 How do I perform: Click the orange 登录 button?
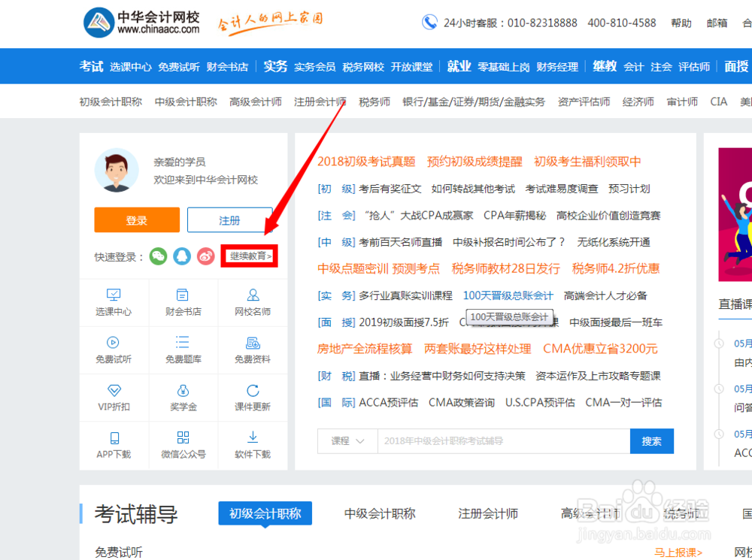[137, 220]
